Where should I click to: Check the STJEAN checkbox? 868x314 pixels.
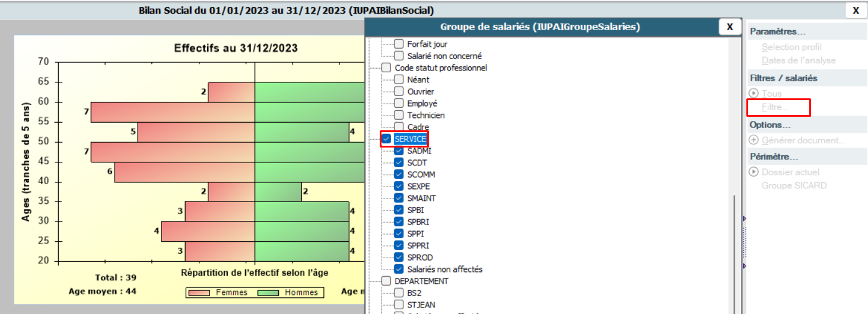click(399, 305)
